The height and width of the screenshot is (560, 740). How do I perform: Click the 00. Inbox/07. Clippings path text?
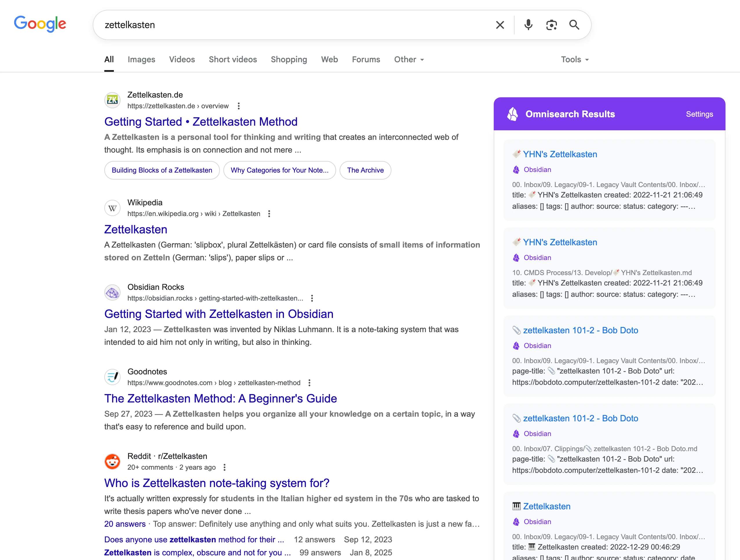[x=604, y=449]
